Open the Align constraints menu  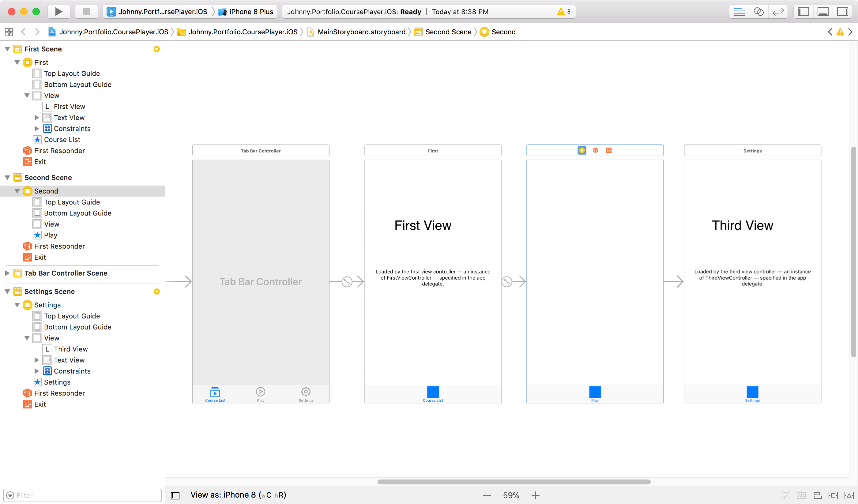coord(817,495)
